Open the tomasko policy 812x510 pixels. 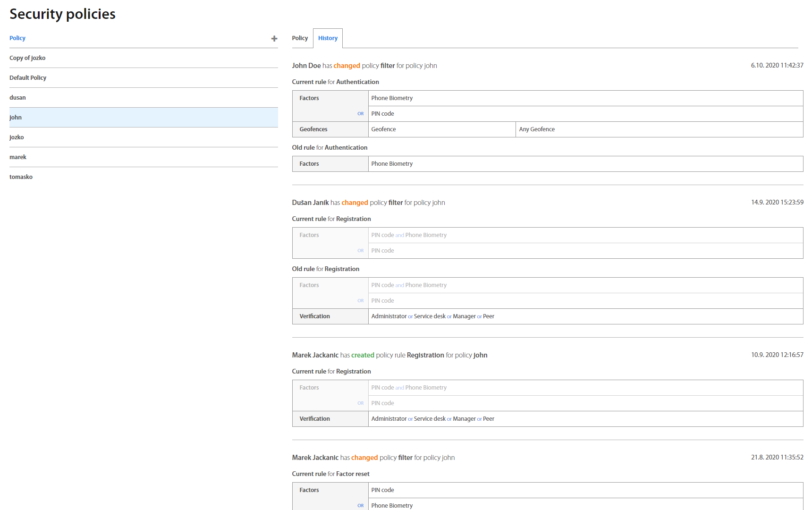[21, 177]
